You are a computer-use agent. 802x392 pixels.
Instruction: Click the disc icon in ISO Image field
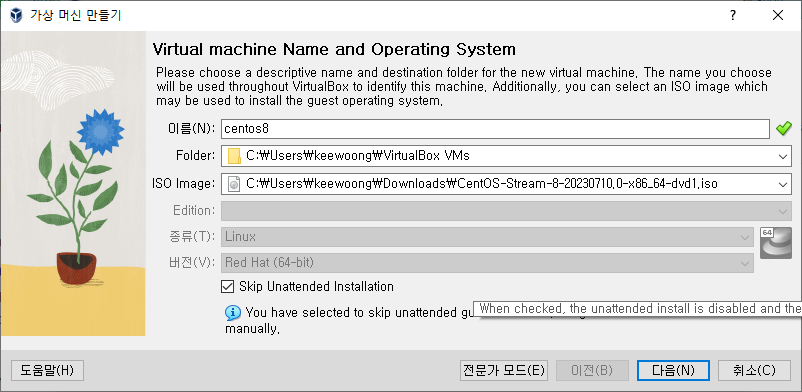234,183
